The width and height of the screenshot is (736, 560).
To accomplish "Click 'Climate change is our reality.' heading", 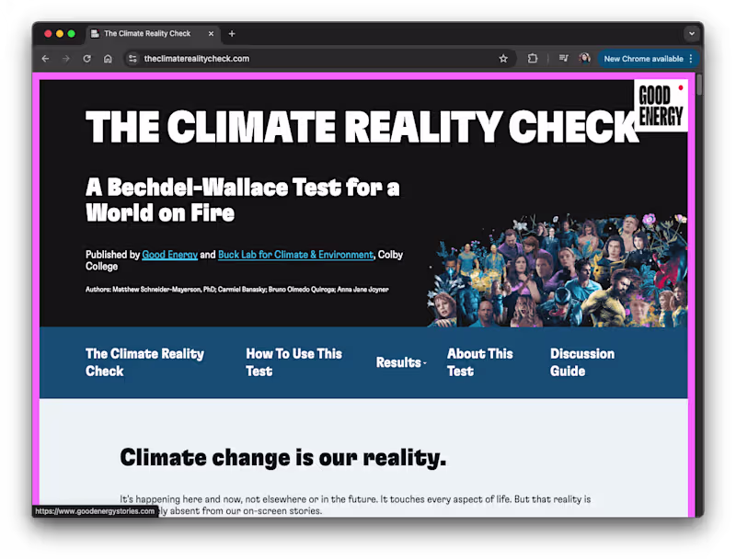I will click(x=283, y=458).
